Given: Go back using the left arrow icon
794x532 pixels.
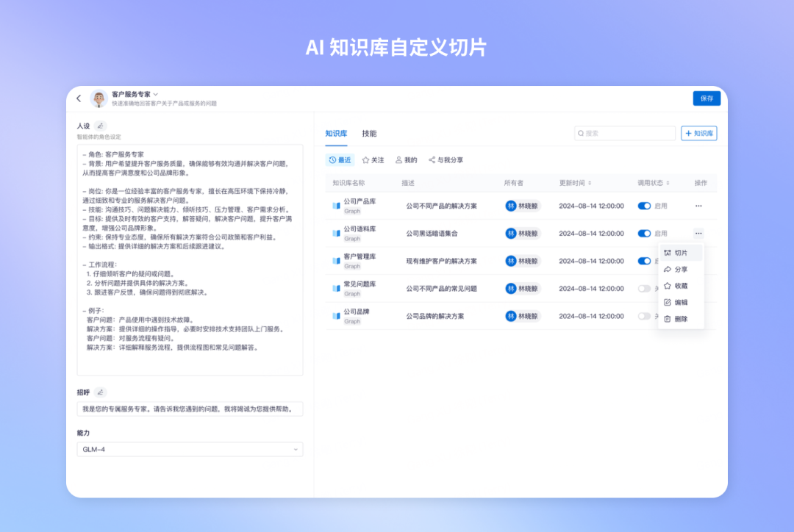Looking at the screenshot, I should tap(79, 98).
